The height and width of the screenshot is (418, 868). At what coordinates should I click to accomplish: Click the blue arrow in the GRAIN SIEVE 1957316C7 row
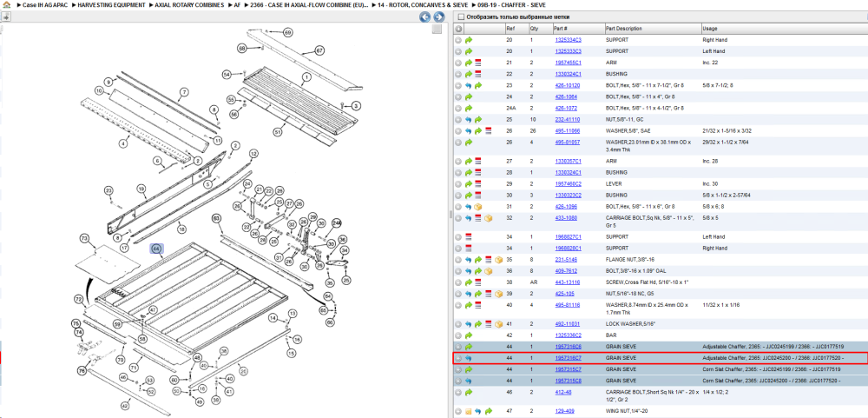[469, 358]
